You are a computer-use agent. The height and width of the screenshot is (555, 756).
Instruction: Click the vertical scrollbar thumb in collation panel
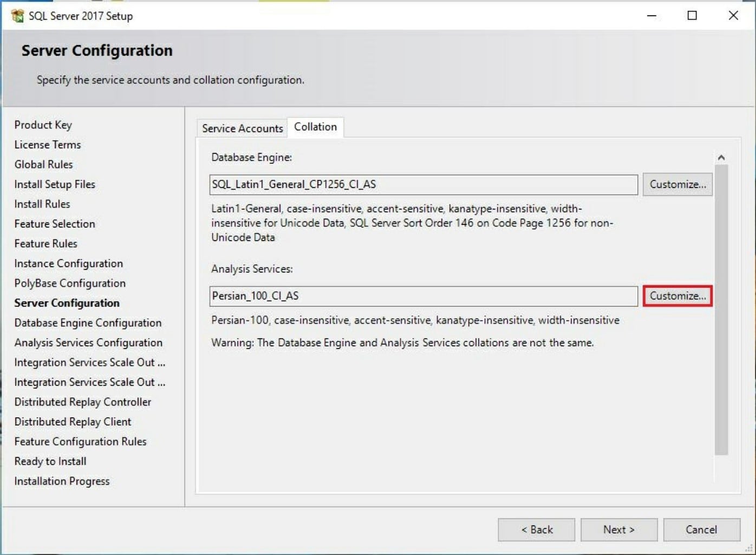click(x=721, y=310)
